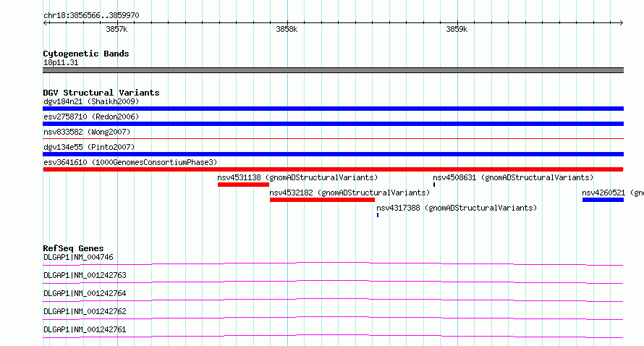Click the nsv4317388 gnomAD variant label
Screen dimensions: 644x346
[x=457, y=208]
